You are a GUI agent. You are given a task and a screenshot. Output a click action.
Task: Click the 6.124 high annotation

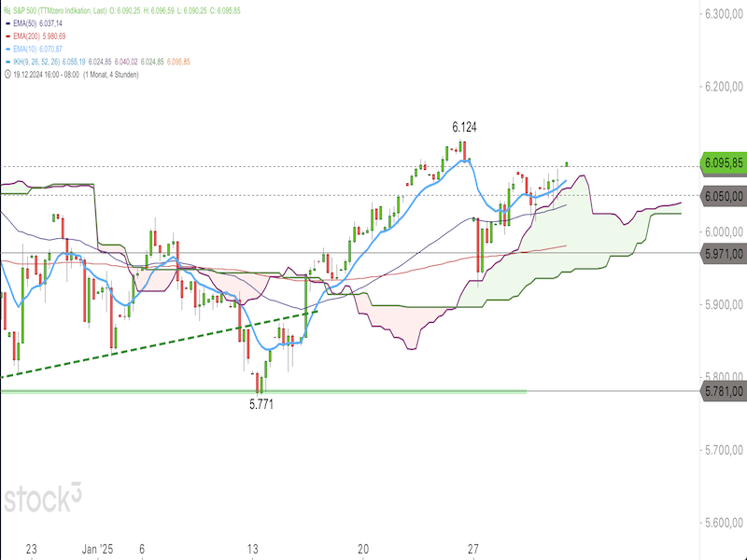coord(464,127)
